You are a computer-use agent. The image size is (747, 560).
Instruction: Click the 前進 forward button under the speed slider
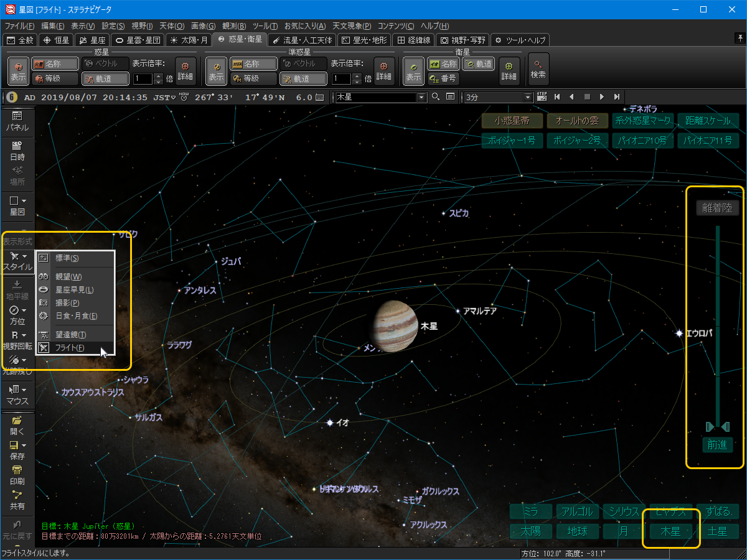point(718,445)
